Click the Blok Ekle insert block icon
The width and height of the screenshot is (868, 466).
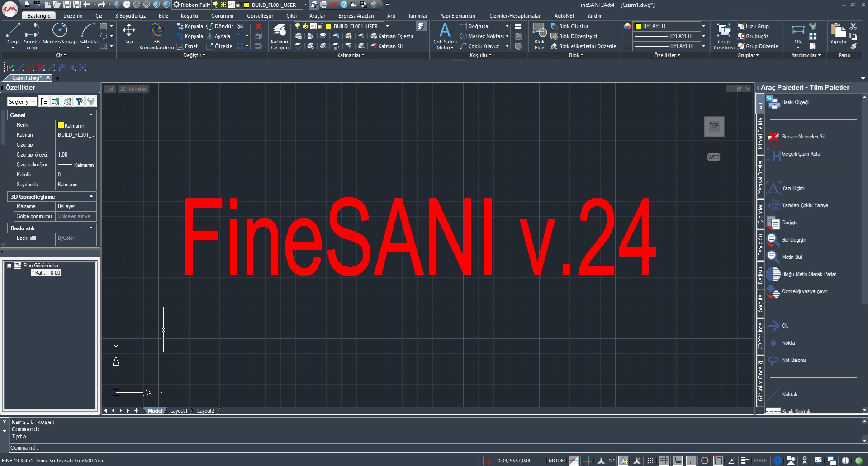539,36
